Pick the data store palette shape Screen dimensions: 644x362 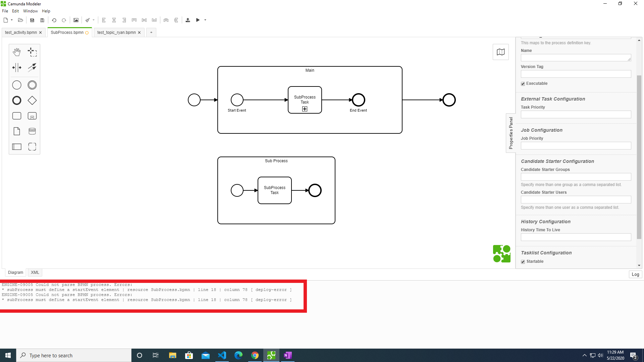[32, 131]
